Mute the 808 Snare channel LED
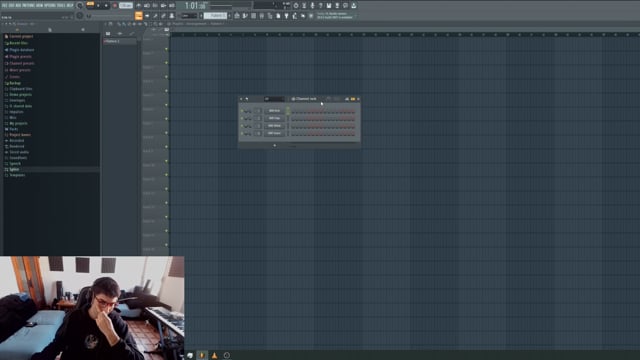 pyautogui.click(x=242, y=133)
